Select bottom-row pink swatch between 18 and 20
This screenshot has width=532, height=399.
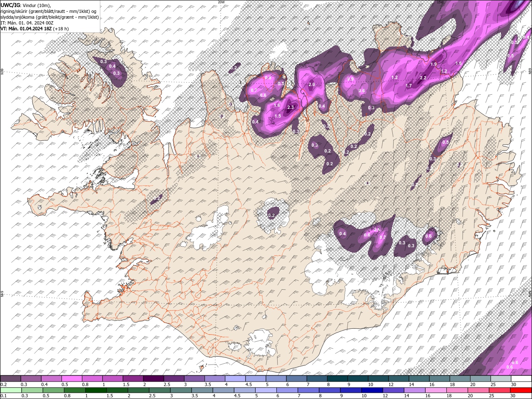457,390
